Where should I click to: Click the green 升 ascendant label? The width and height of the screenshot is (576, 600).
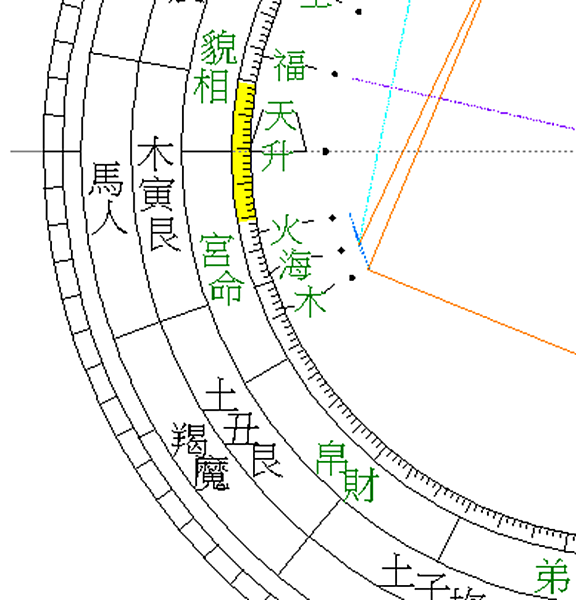pos(278,155)
